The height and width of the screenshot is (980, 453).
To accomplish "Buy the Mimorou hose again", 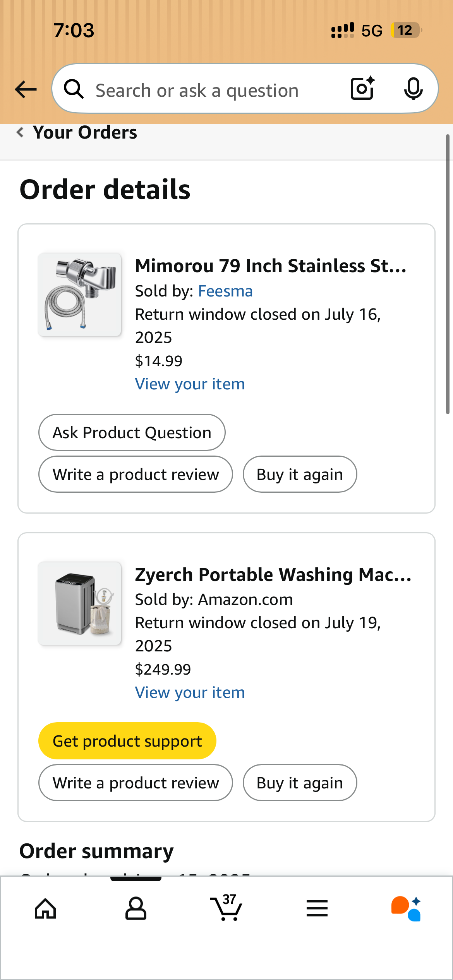I will (x=300, y=474).
